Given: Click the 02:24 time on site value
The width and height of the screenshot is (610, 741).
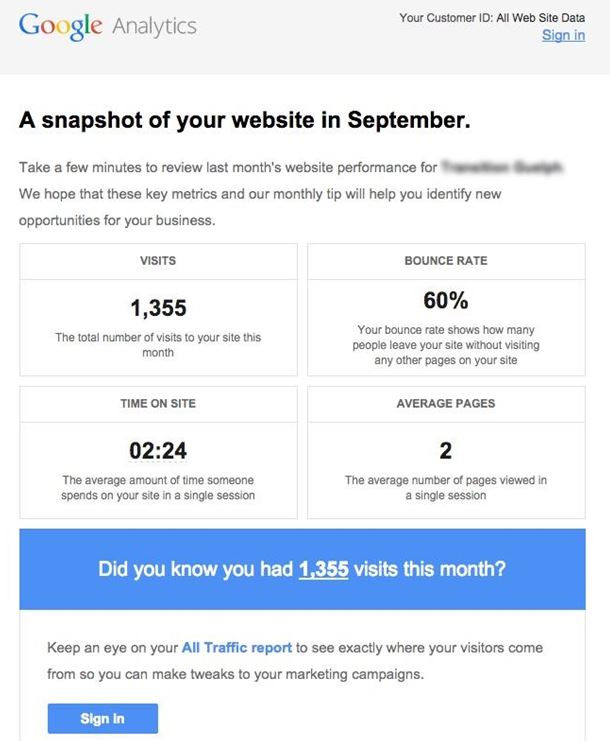Looking at the screenshot, I should (158, 450).
